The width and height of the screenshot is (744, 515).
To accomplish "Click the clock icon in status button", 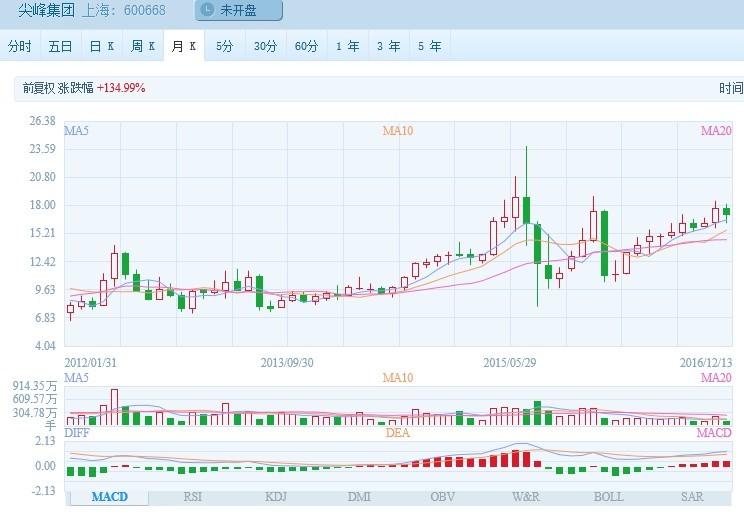I will coord(207,9).
